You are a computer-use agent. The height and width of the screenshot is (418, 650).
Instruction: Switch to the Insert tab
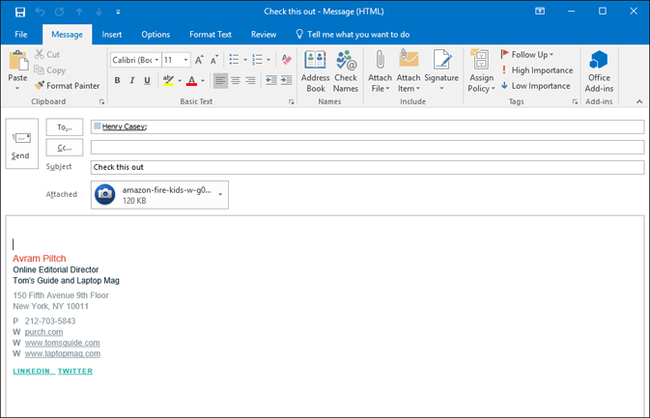pos(112,34)
